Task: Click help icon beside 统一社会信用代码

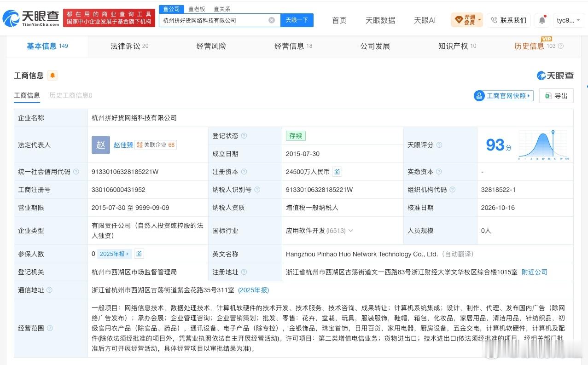Action: [76, 172]
